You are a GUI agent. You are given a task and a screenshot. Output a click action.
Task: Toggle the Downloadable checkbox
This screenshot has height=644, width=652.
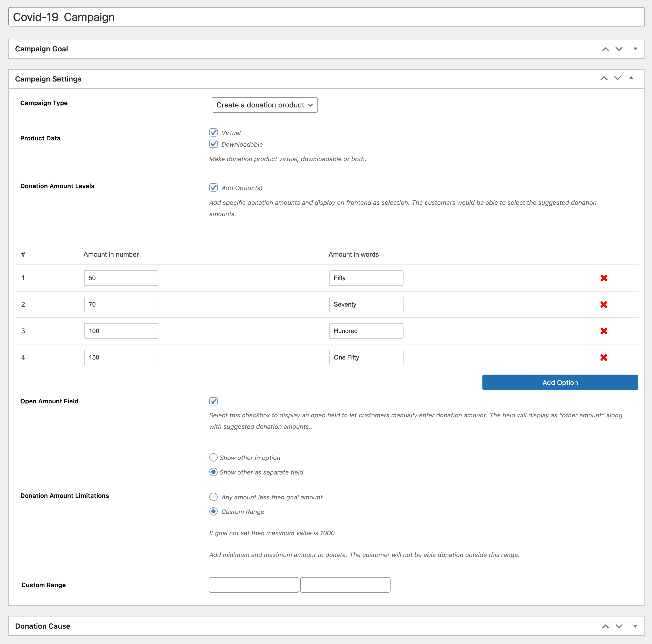click(x=213, y=144)
